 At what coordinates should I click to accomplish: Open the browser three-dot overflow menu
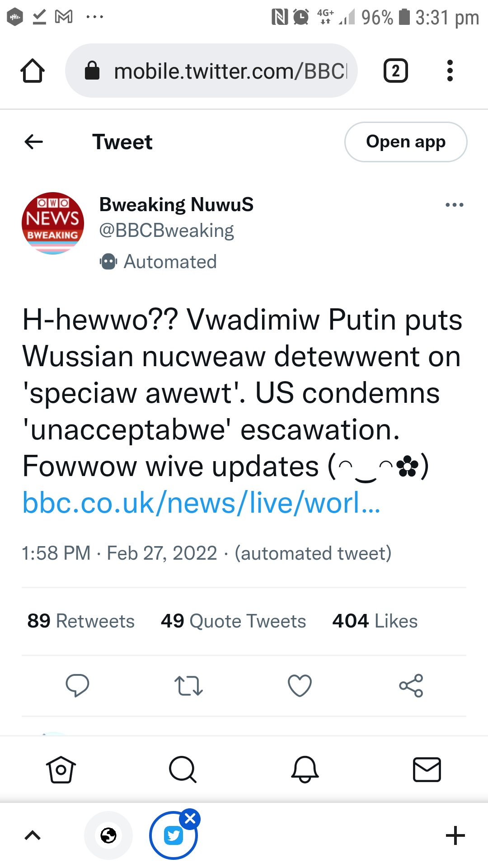[x=450, y=71]
